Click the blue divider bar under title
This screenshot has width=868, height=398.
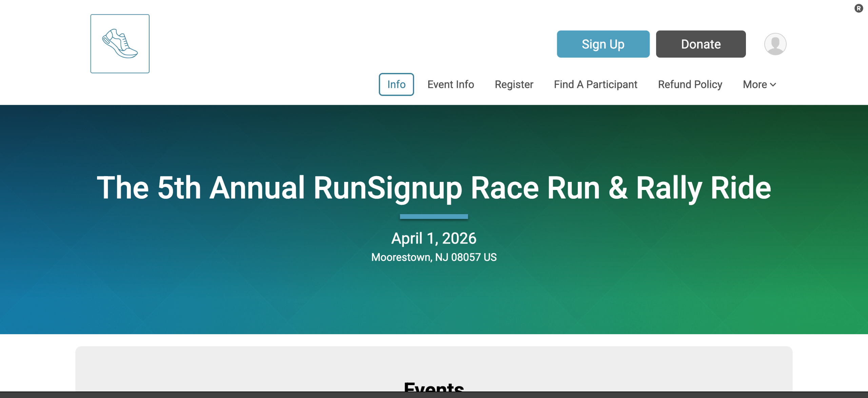point(434,216)
